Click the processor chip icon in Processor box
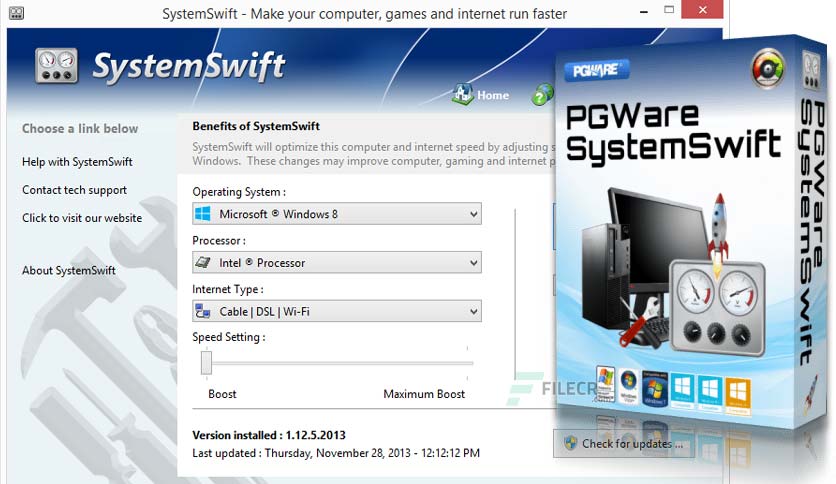The image size is (836, 484). point(203,262)
